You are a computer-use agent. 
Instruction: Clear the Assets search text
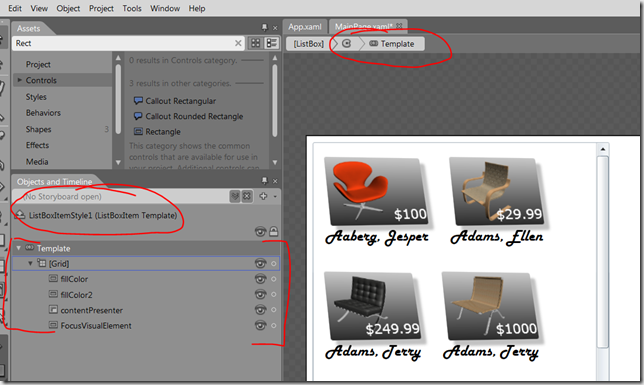point(238,43)
